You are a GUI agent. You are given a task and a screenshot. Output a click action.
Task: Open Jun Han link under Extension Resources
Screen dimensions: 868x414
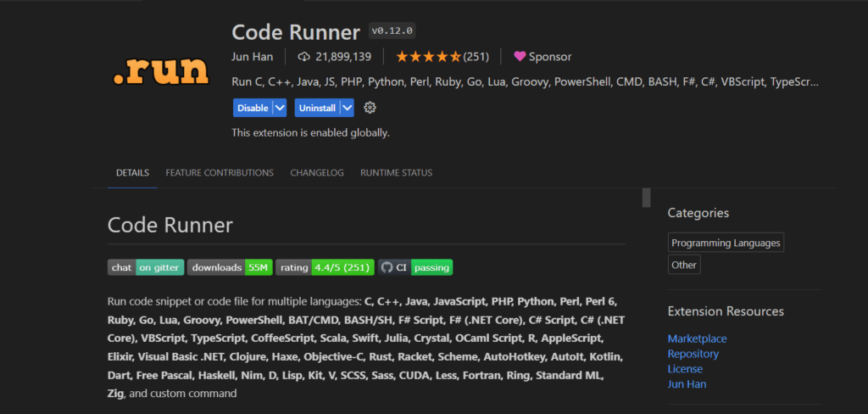point(687,383)
